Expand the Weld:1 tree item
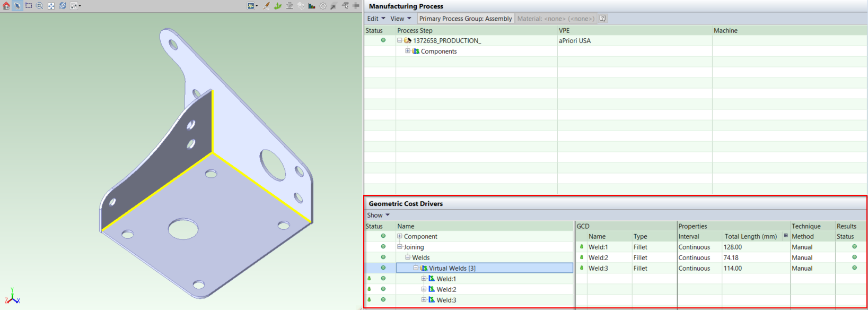The image size is (868, 310). (424, 279)
